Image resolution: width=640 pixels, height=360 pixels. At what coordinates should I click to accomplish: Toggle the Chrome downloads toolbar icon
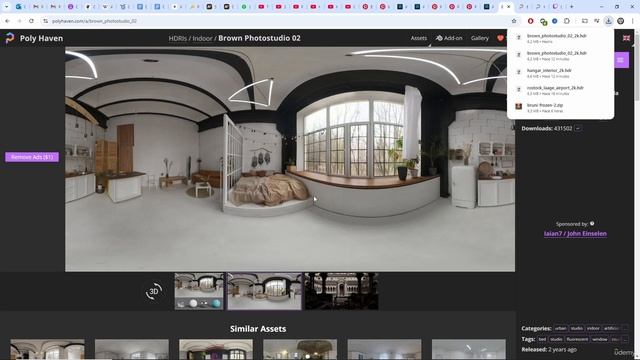pos(608,21)
